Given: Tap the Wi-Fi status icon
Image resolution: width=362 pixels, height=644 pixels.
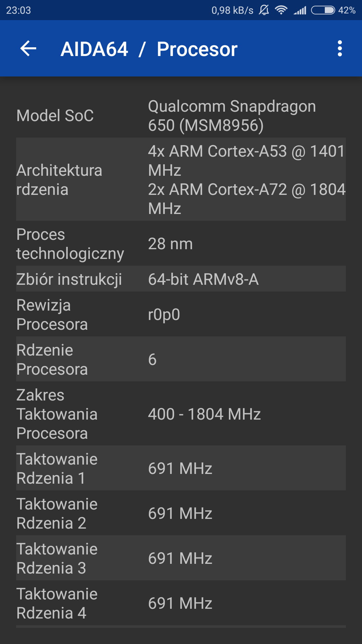Looking at the screenshot, I should click(x=281, y=10).
